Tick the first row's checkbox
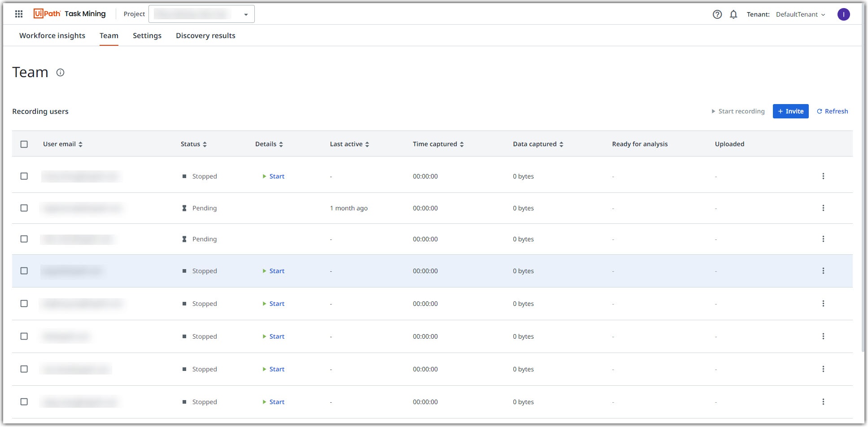Image resolution: width=868 pixels, height=427 pixels. (24, 176)
